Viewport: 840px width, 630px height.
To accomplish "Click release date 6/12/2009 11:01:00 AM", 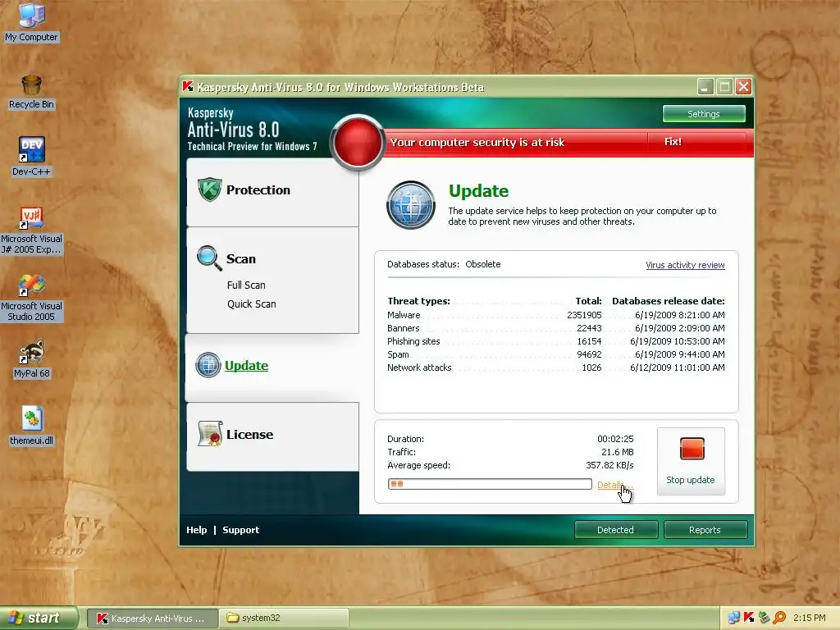I will click(677, 367).
